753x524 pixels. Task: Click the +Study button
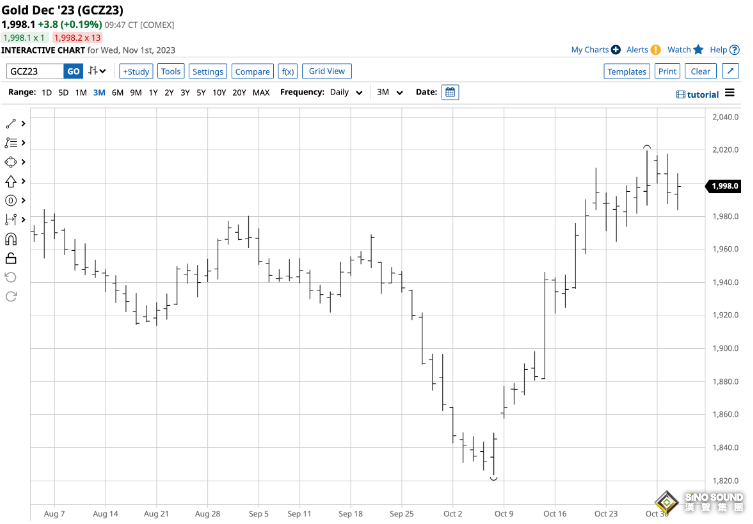[x=136, y=71]
